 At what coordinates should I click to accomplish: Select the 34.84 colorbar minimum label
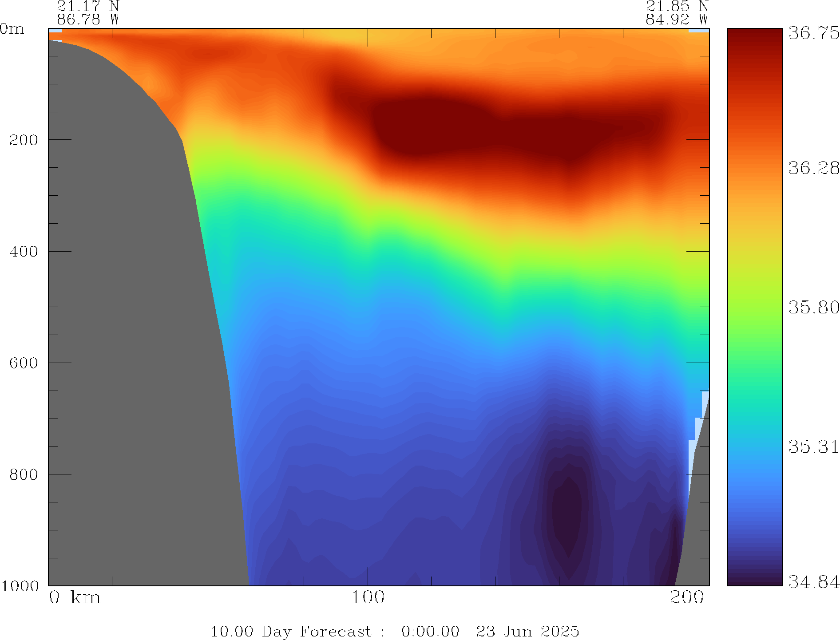tap(813, 581)
